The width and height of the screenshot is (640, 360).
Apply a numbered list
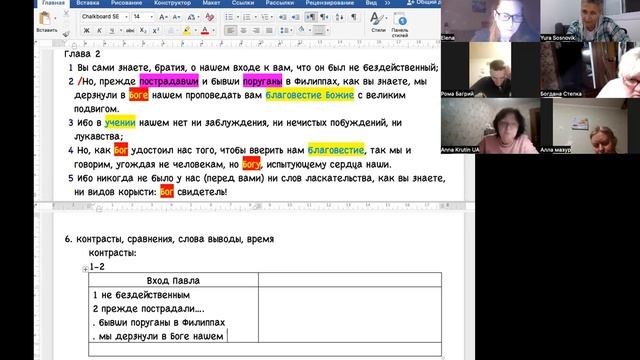click(247, 17)
